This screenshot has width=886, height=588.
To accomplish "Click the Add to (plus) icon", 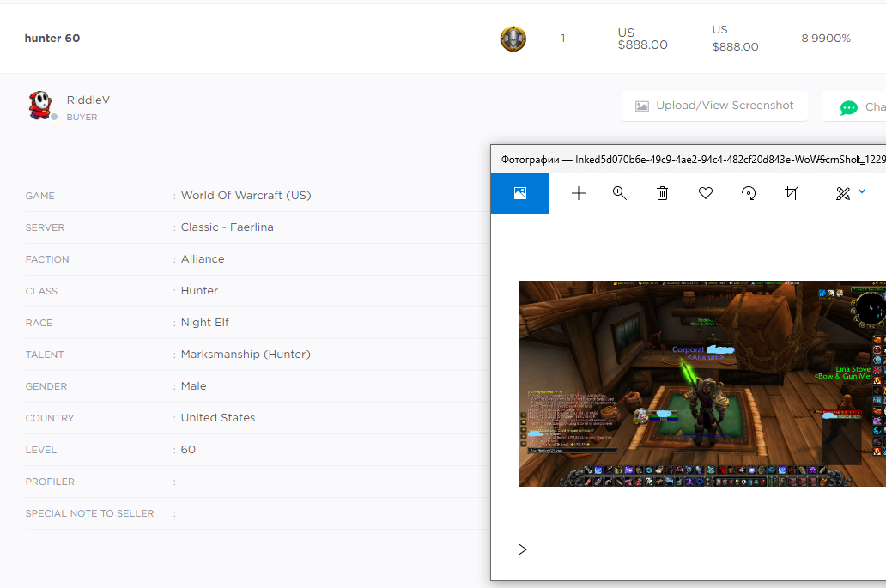I will coord(579,193).
